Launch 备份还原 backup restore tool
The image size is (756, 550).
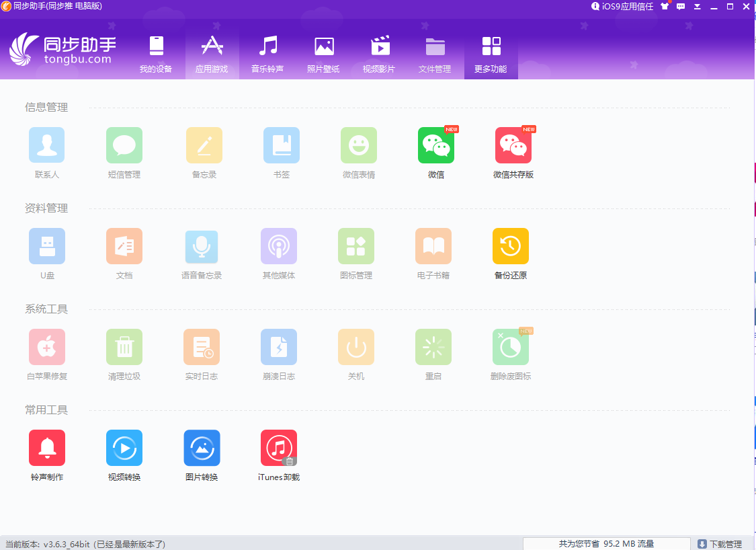click(510, 247)
